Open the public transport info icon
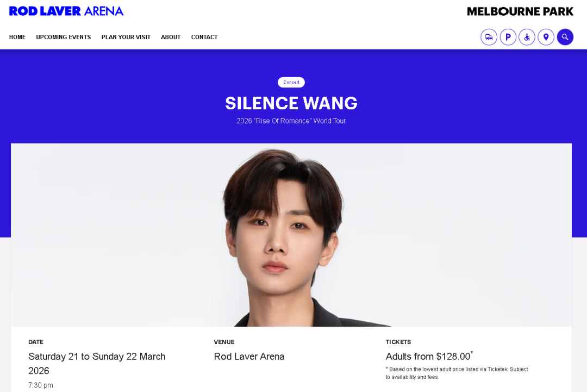 489,37
